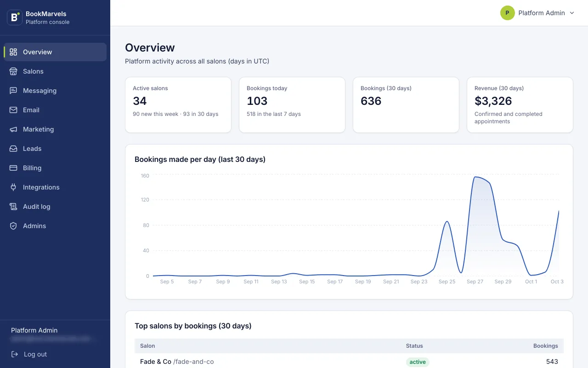The image size is (588, 368).
Task: Click the Leads inbox icon
Action: pos(13,149)
